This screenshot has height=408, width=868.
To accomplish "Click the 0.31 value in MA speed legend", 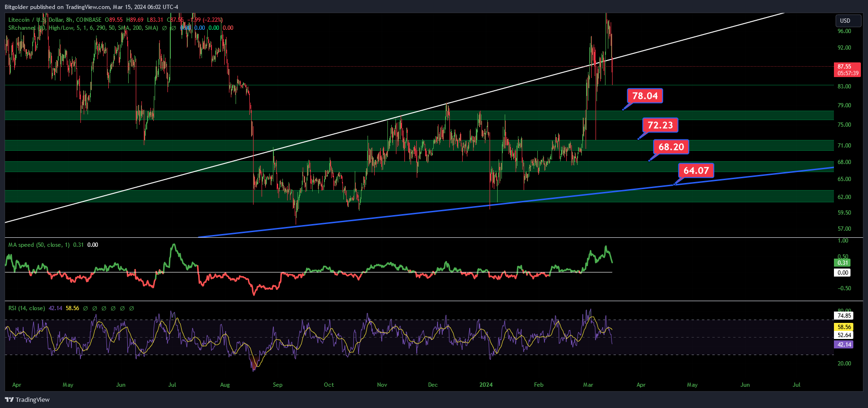I will (x=79, y=245).
